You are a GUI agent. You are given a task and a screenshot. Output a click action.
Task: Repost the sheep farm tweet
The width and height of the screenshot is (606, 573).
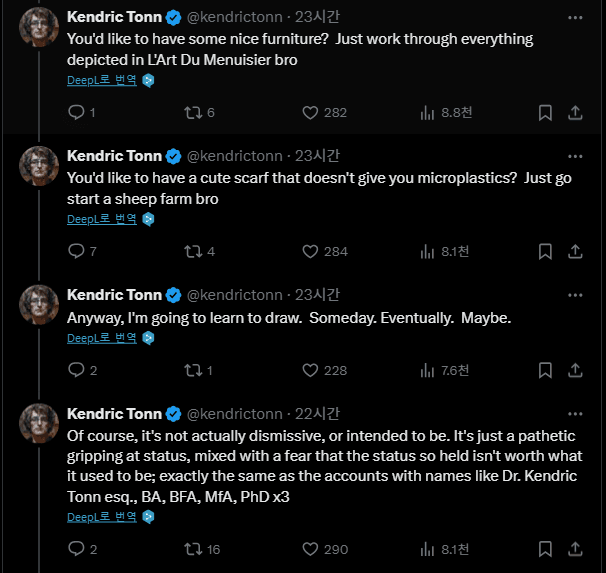click(x=193, y=251)
